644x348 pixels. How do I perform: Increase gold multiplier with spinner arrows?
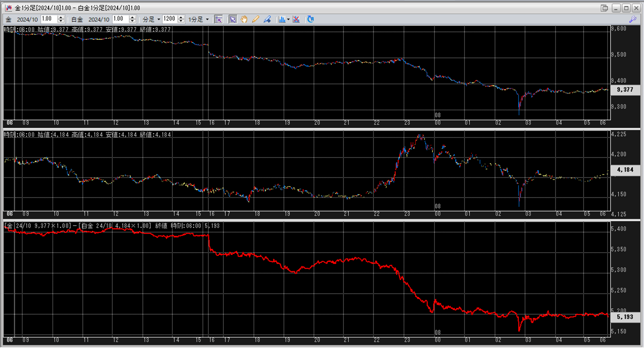click(x=61, y=17)
